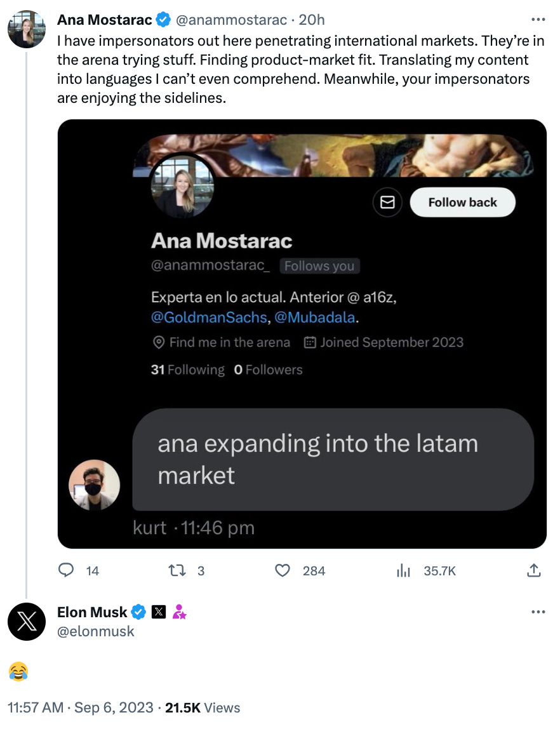Click the repost icon showing 3
The height and width of the screenshot is (729, 560).
point(177,570)
